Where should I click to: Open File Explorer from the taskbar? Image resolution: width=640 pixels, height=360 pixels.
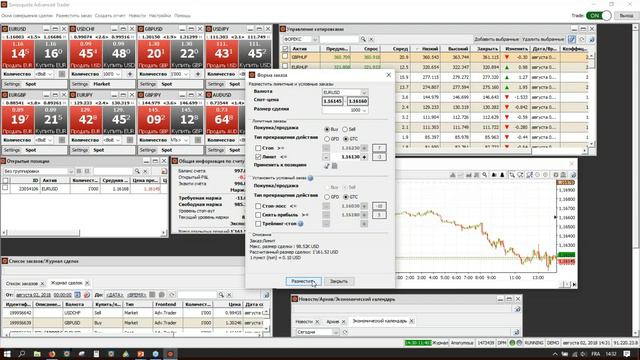coord(37,354)
